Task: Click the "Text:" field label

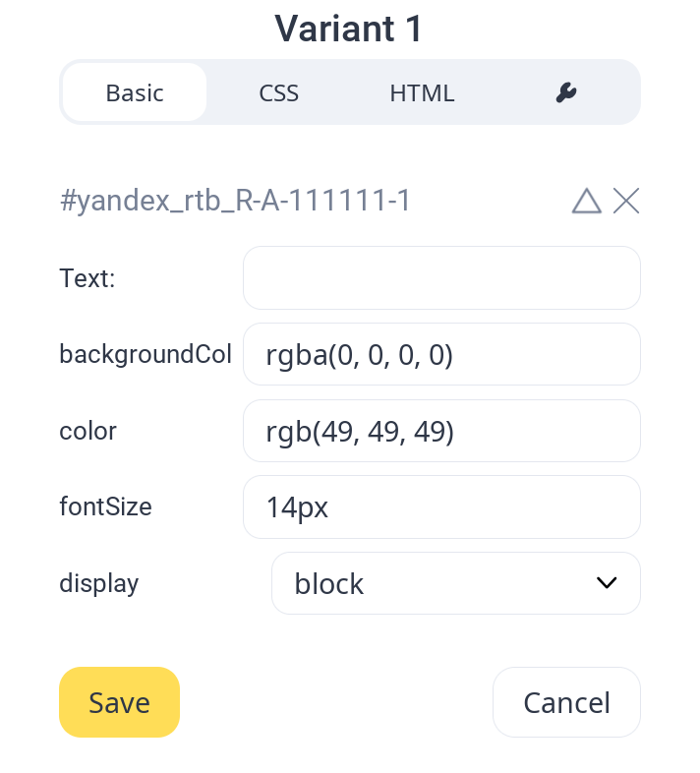Action: coord(87,278)
